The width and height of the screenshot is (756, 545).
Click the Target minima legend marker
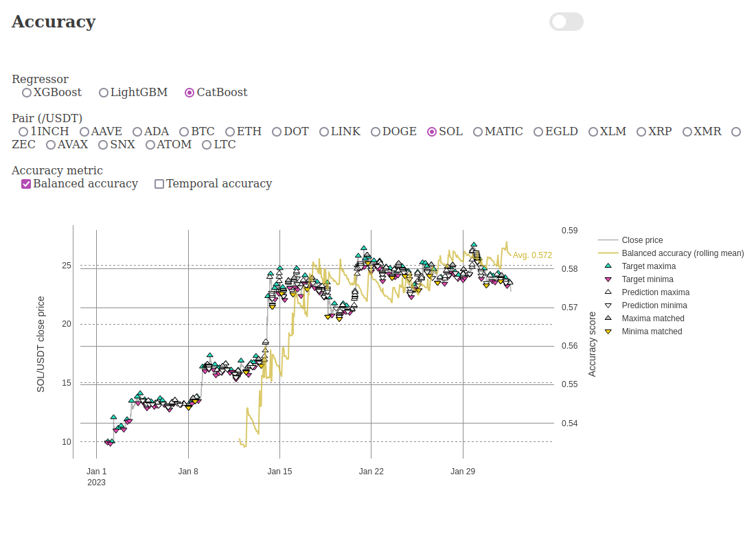click(x=608, y=279)
